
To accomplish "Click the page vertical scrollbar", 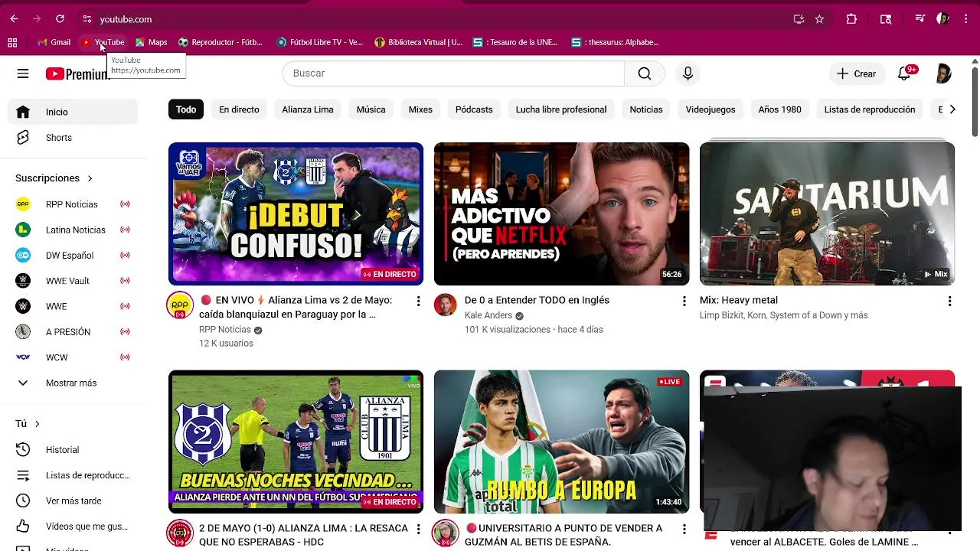I will (975, 103).
